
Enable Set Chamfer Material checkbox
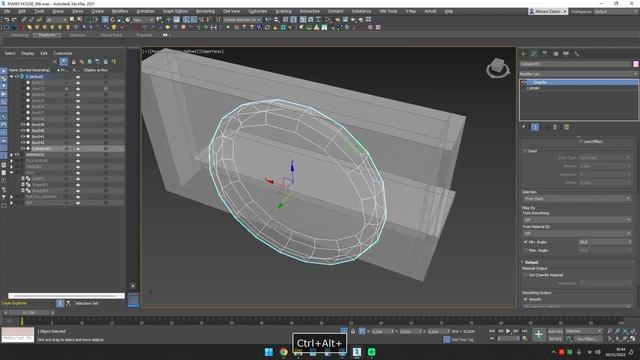pyautogui.click(x=525, y=275)
